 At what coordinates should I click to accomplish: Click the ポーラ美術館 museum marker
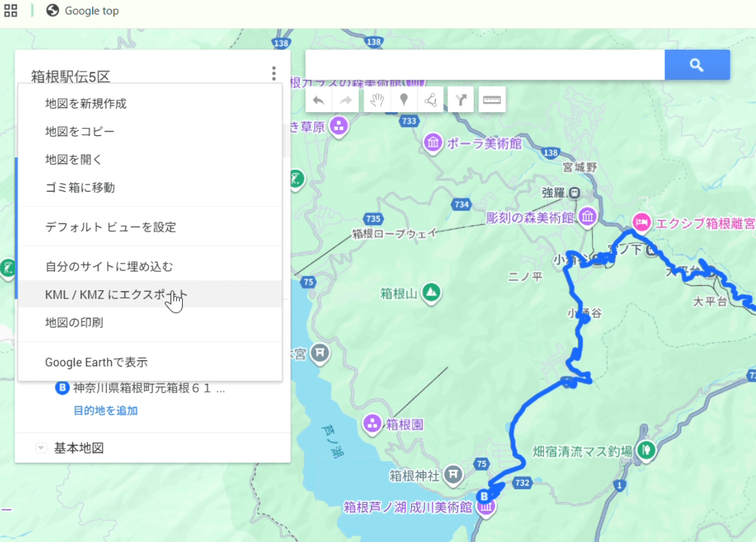[x=433, y=143]
